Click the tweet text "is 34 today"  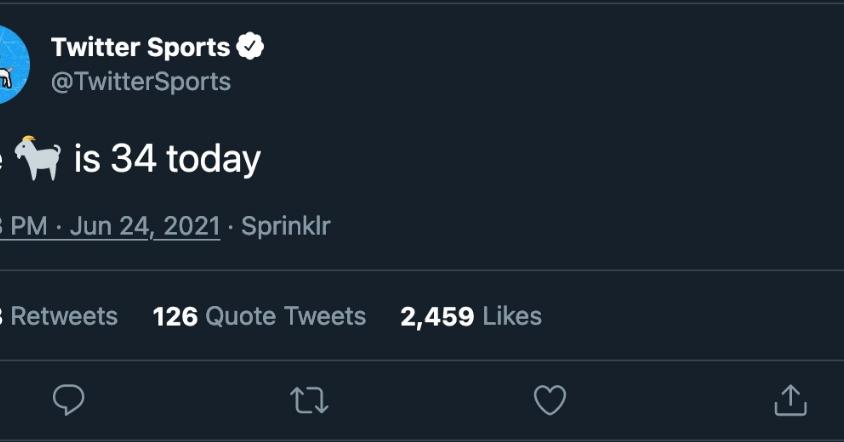pyautogui.click(x=167, y=158)
